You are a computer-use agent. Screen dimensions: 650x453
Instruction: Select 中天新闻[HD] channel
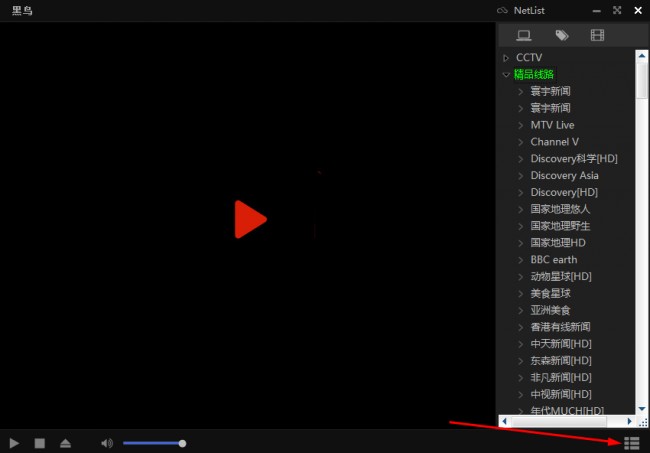[x=561, y=344]
